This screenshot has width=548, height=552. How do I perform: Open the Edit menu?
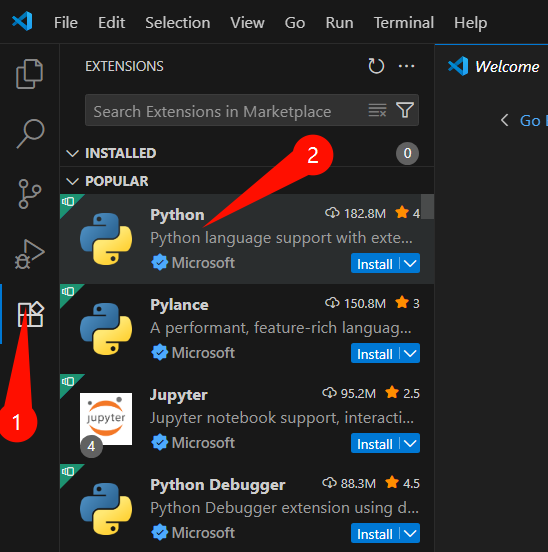click(111, 23)
